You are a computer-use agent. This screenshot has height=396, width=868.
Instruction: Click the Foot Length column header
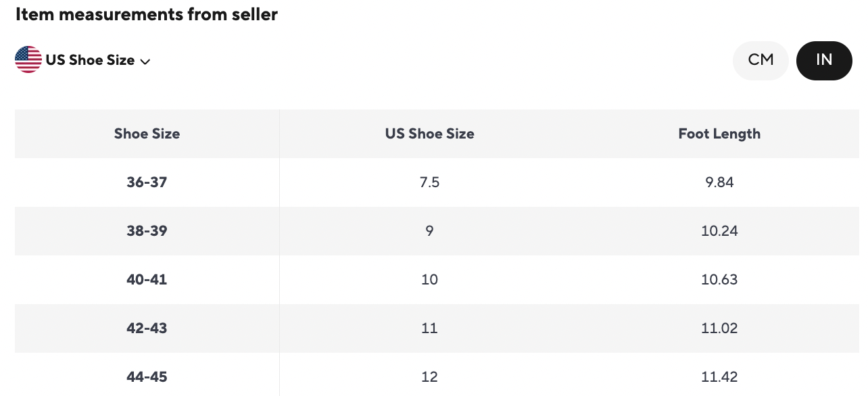point(719,134)
